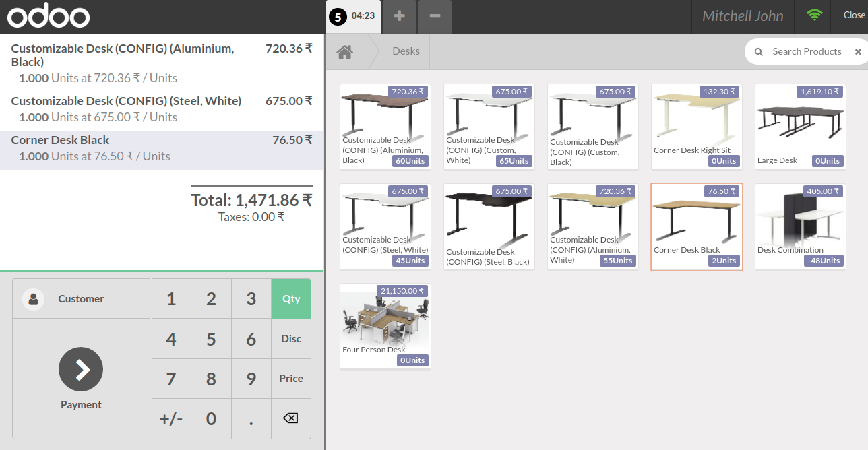
Task: Click the 2Units stock badge
Action: tap(724, 261)
